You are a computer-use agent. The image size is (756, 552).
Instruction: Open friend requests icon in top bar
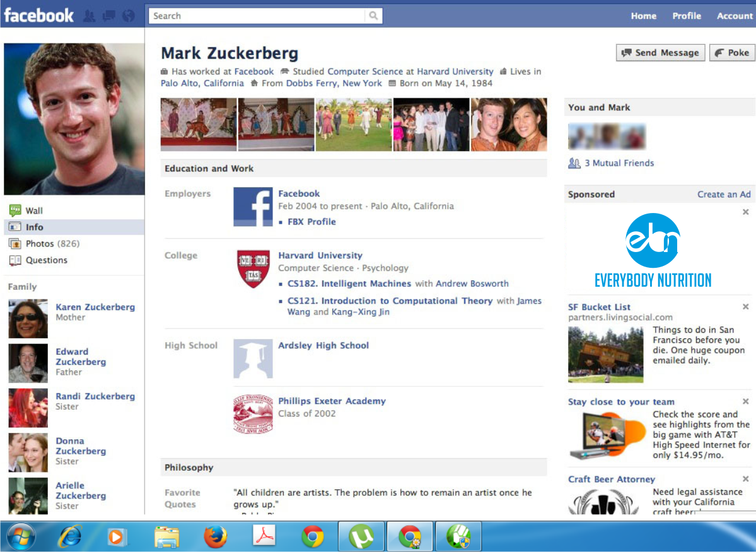[89, 16]
